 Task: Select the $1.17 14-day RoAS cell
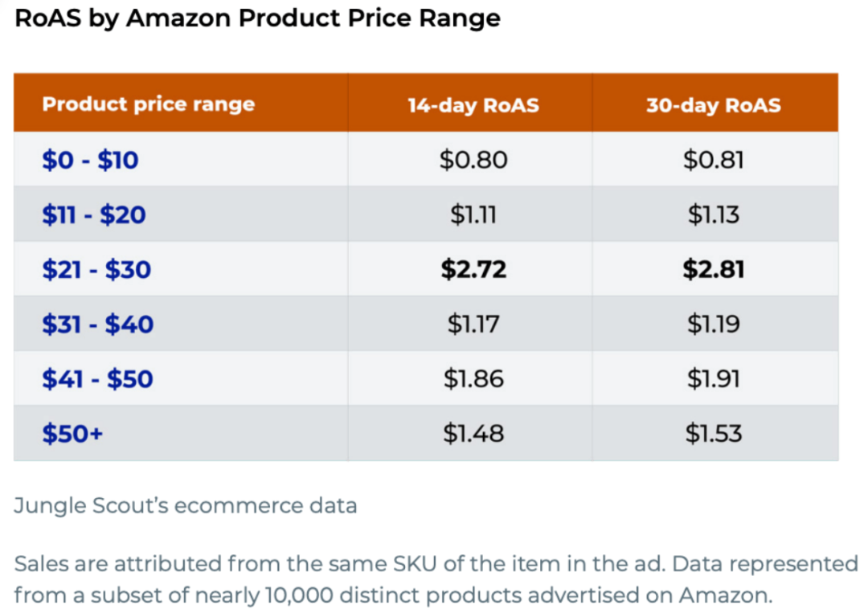tap(473, 324)
